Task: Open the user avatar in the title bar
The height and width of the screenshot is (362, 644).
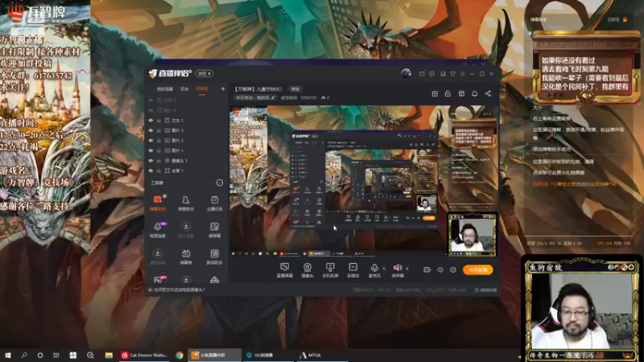Action: click(406, 73)
